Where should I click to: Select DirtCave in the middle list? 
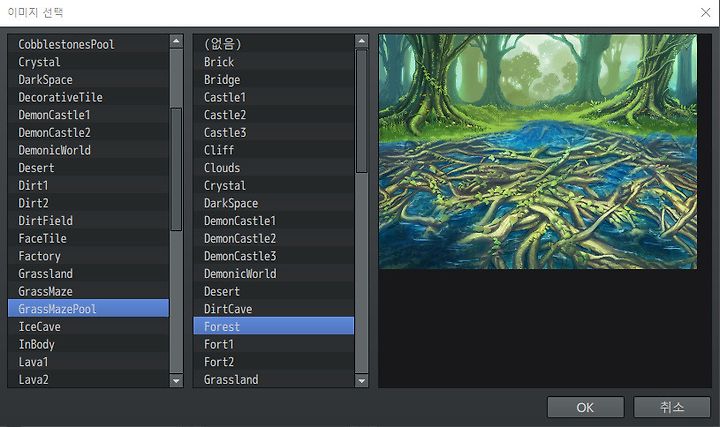[274, 309]
